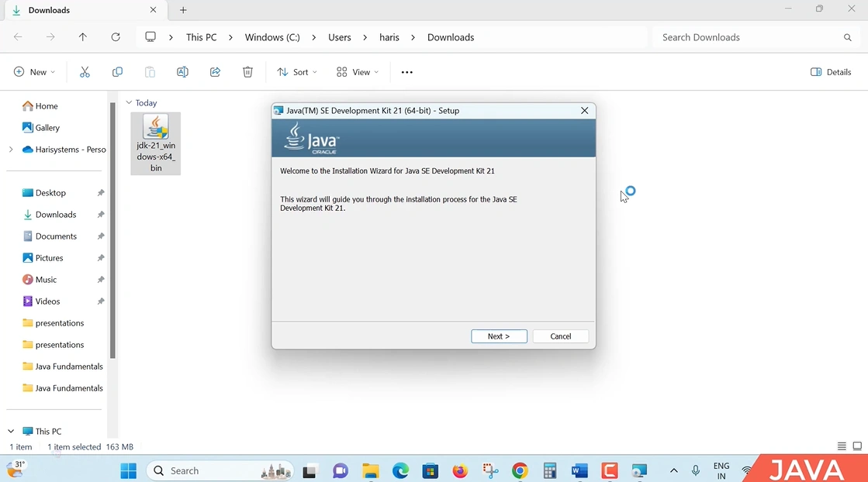This screenshot has width=868, height=482.
Task: Switch to details list view icon in status bar
Action: tap(842, 446)
